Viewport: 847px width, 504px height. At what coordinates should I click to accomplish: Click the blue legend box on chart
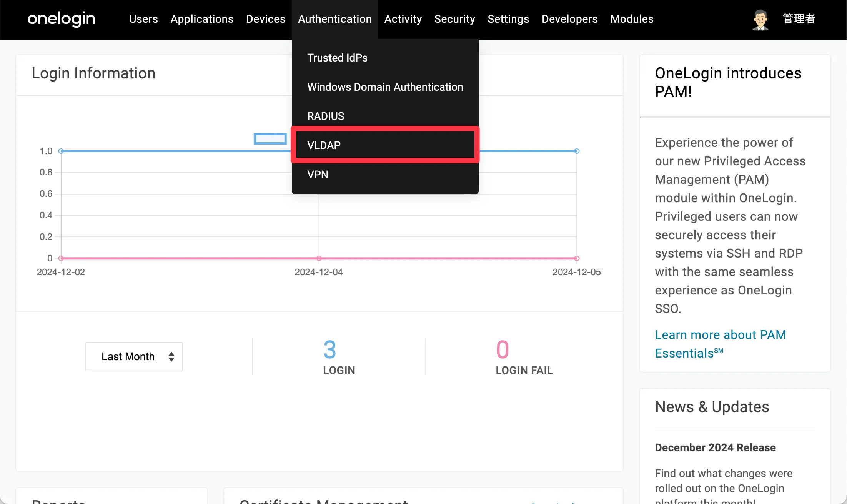pos(270,138)
